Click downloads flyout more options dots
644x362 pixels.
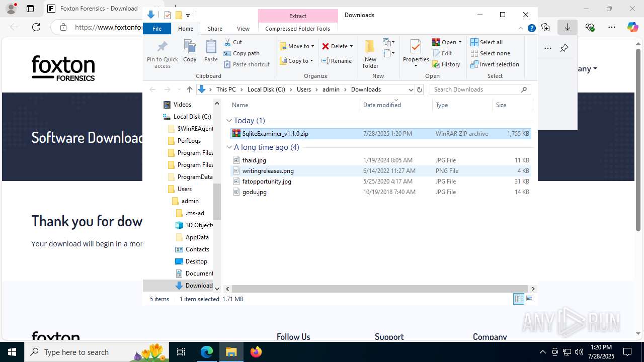(548, 48)
